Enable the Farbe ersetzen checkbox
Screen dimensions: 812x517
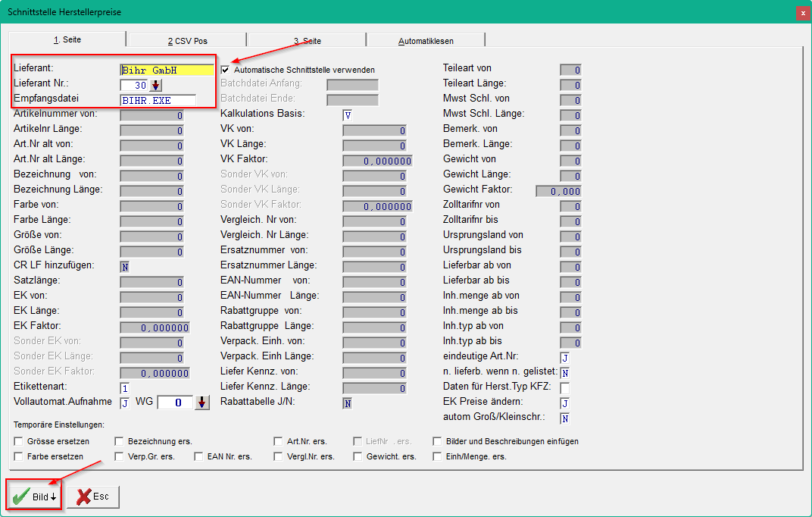19,456
